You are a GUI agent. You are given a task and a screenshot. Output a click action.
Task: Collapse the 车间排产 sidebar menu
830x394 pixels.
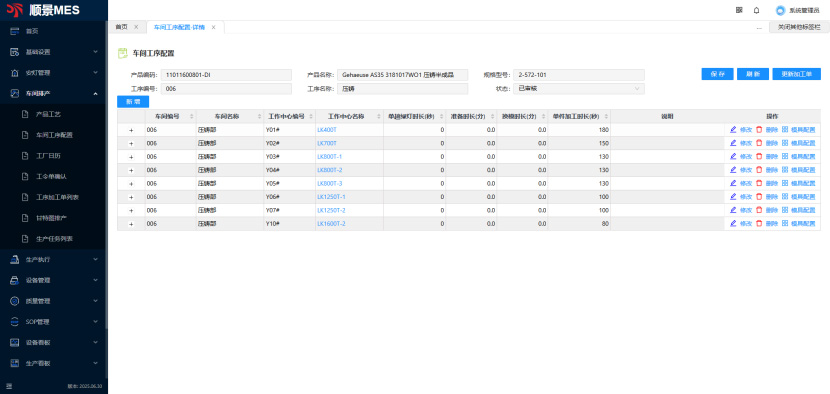coord(53,93)
